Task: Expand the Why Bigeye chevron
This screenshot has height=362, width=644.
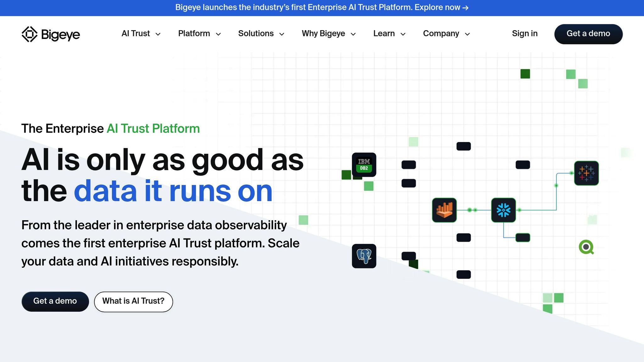Action: pos(353,34)
